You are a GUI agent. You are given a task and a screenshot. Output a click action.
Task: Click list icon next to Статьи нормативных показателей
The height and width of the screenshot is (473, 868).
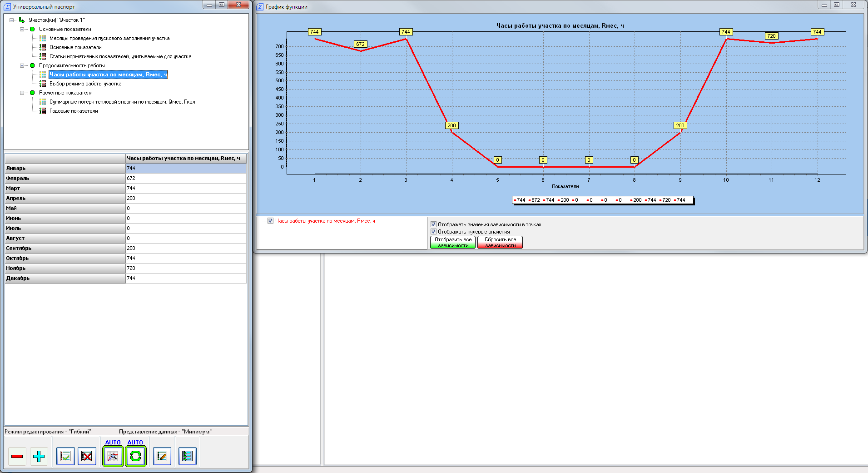click(43, 56)
